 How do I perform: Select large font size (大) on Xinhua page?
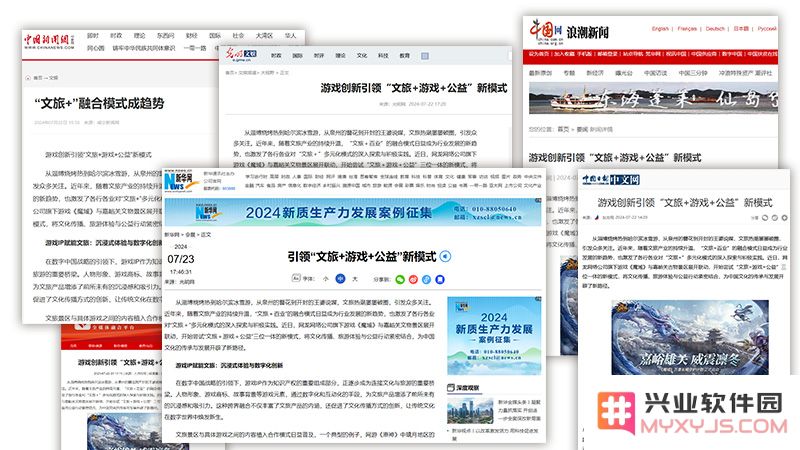click(x=355, y=279)
